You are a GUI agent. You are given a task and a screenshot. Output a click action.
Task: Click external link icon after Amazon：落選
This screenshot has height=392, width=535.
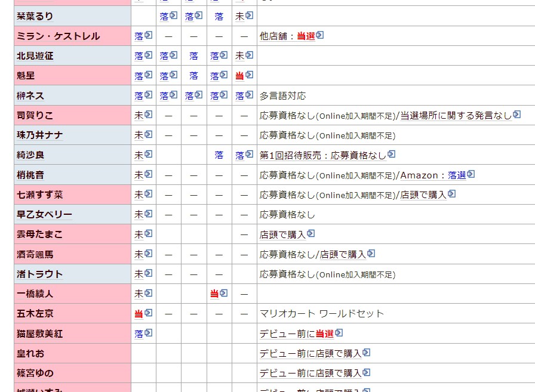471,174
